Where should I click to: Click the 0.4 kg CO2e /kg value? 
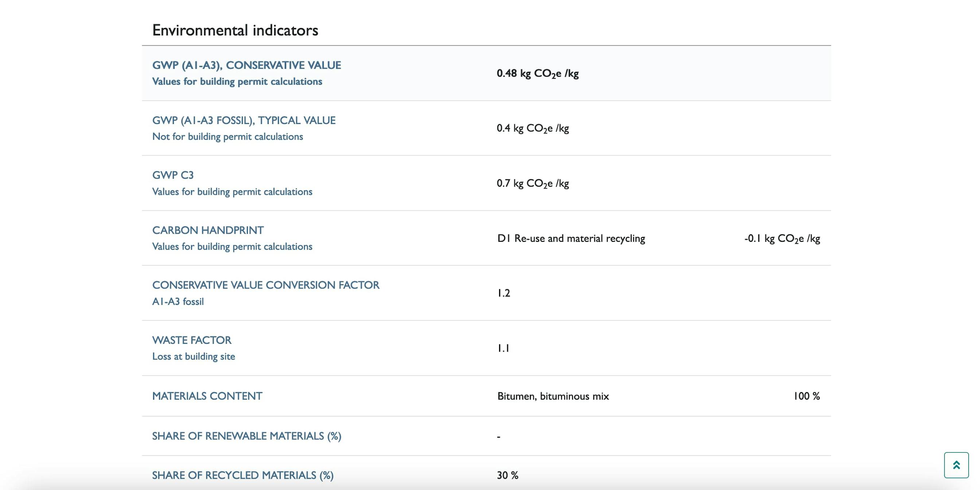click(532, 128)
